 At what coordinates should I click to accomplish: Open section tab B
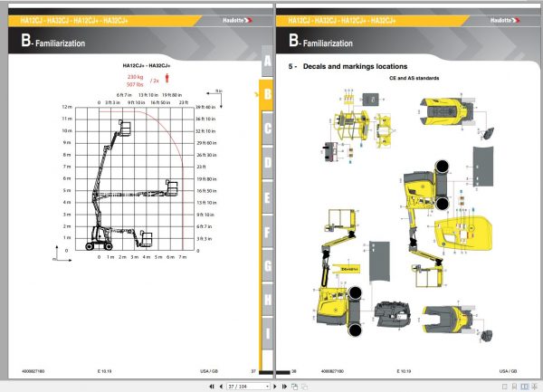tap(267, 94)
